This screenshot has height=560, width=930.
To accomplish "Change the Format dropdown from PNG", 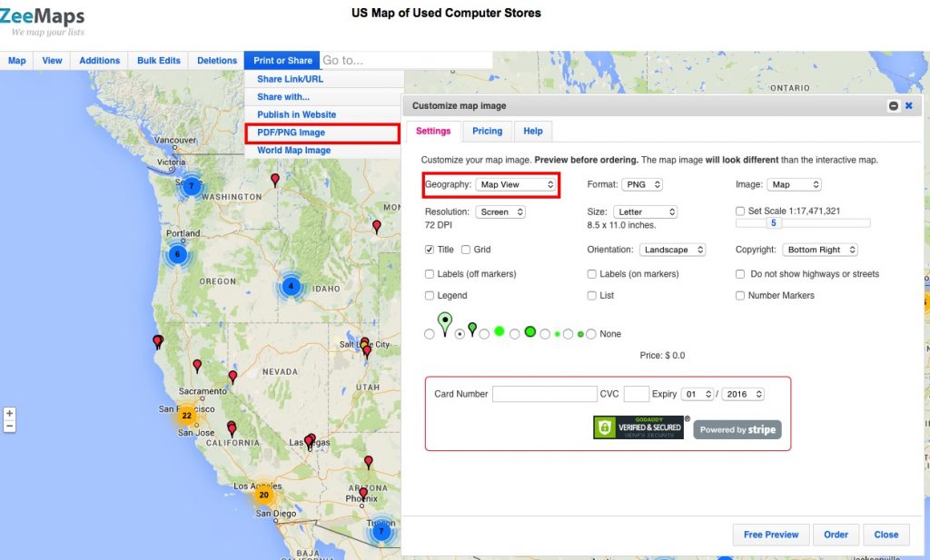I will tap(643, 184).
